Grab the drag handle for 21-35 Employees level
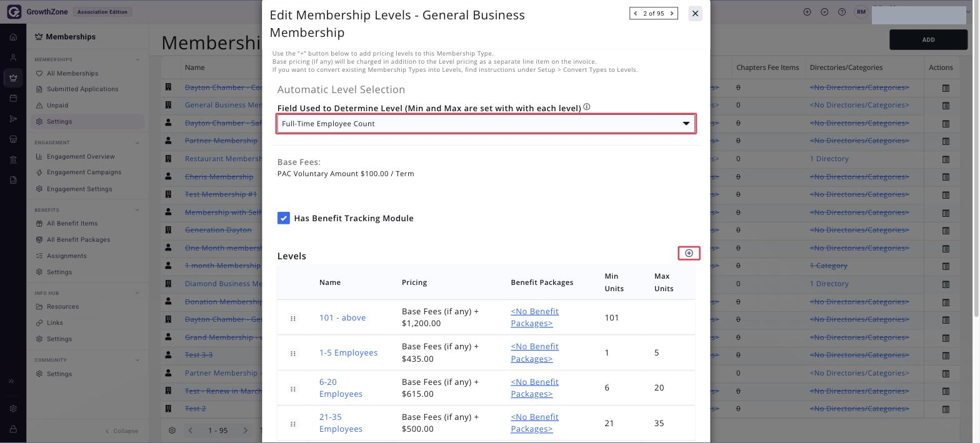The height and width of the screenshot is (443, 980). point(292,424)
